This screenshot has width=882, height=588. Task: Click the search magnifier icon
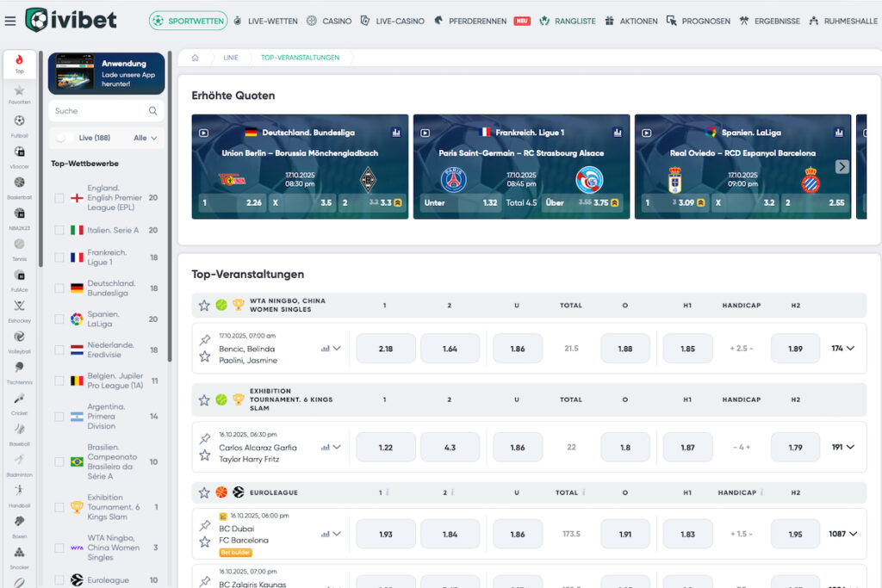[152, 111]
